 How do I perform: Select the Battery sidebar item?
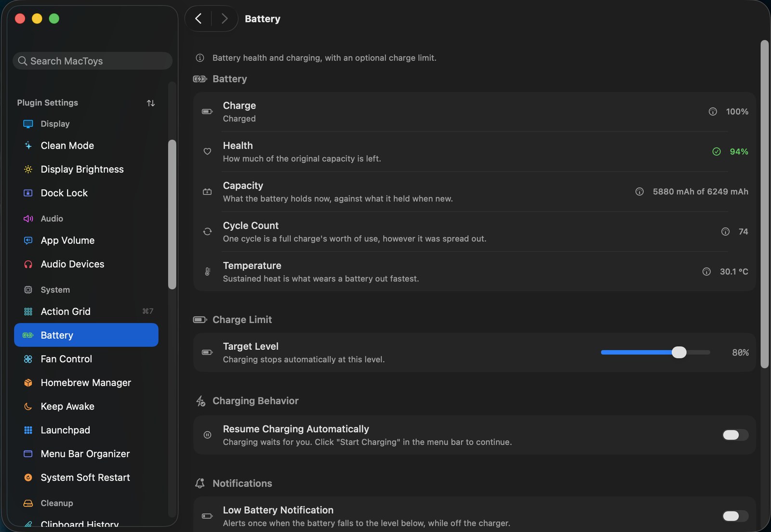pos(86,335)
